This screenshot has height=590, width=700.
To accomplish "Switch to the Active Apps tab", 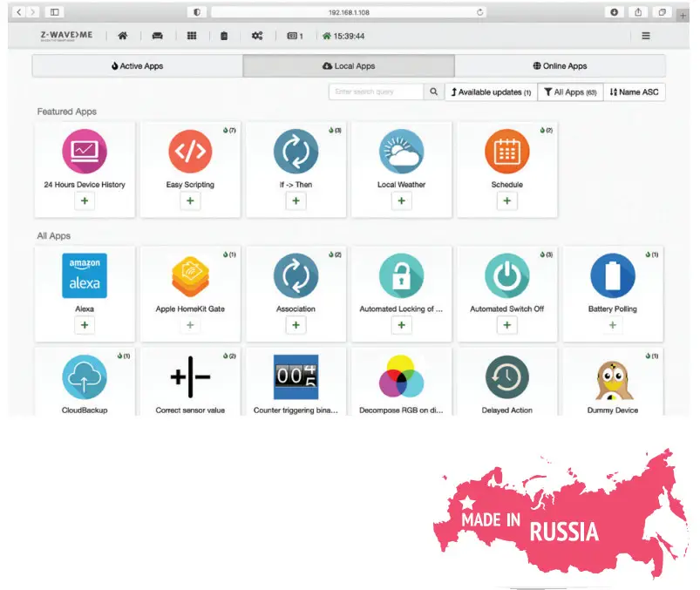I will tap(138, 66).
